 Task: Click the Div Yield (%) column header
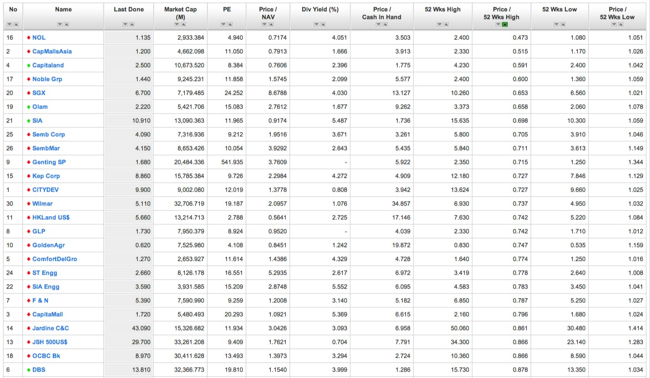pos(320,9)
